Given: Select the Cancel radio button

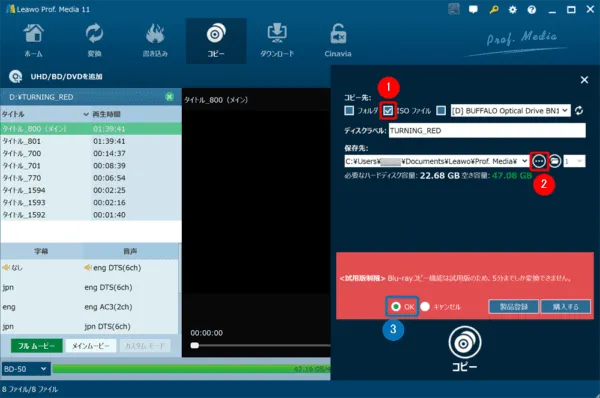Looking at the screenshot, I should point(425,307).
